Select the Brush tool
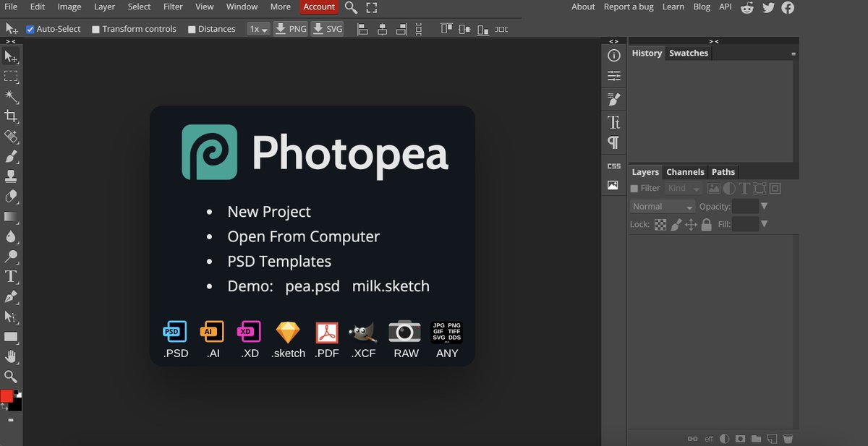Viewport: 868px width, 446px height. pos(11,156)
